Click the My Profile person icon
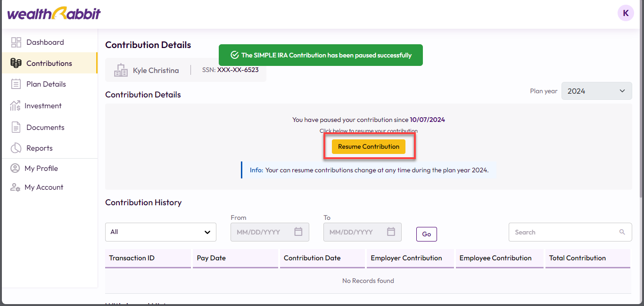Viewport: 644px width, 306px height. click(x=15, y=169)
